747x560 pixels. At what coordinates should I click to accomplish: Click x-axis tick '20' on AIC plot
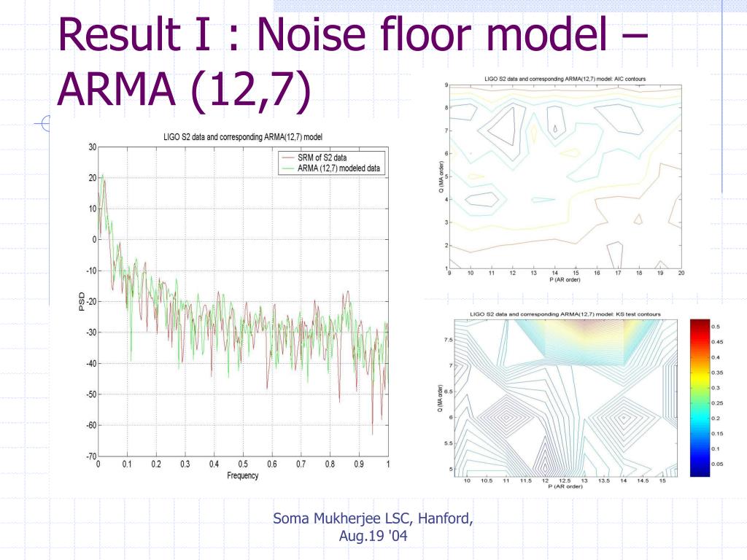(x=681, y=273)
